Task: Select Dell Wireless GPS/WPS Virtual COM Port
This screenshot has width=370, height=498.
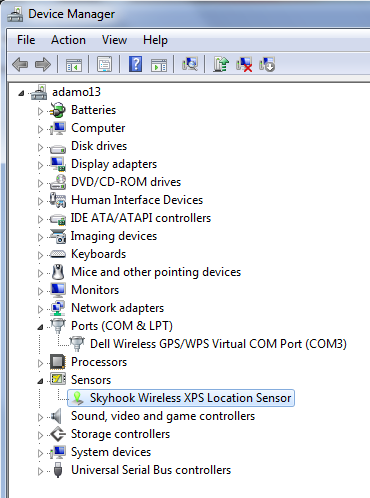Action: [x=218, y=344]
